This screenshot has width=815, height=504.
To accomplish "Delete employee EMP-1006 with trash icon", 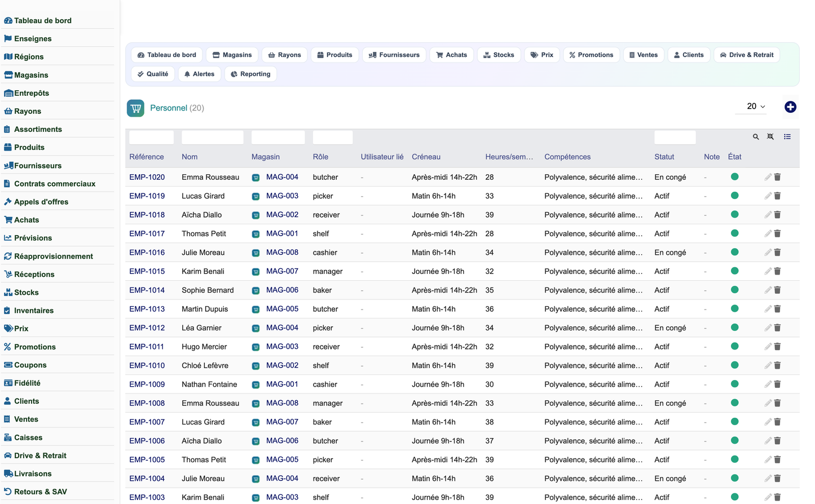I will (x=777, y=441).
